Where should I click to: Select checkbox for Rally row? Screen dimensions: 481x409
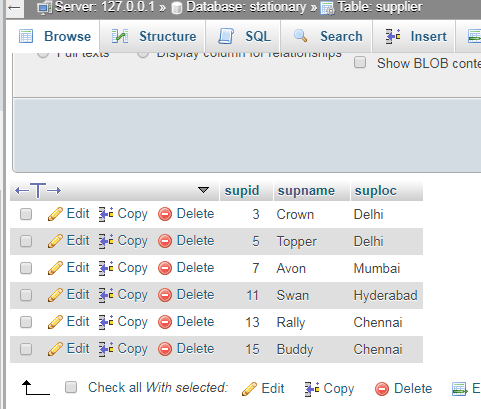click(x=26, y=322)
